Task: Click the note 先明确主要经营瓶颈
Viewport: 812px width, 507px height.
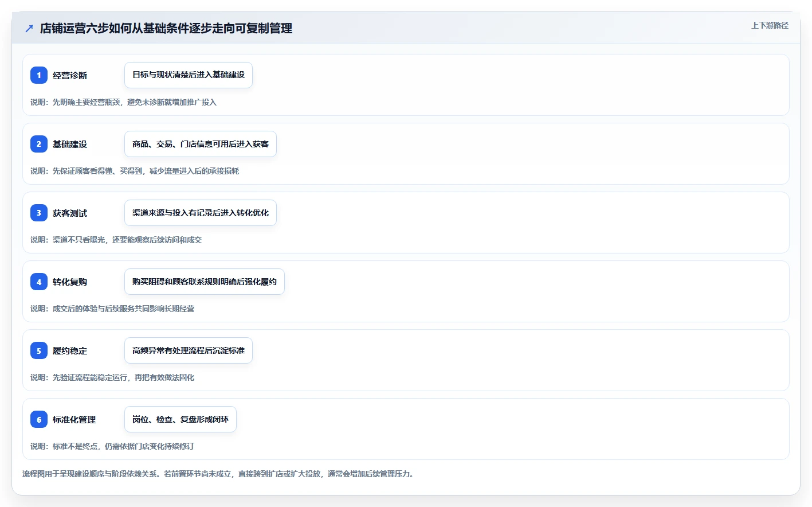Action: 123,102
